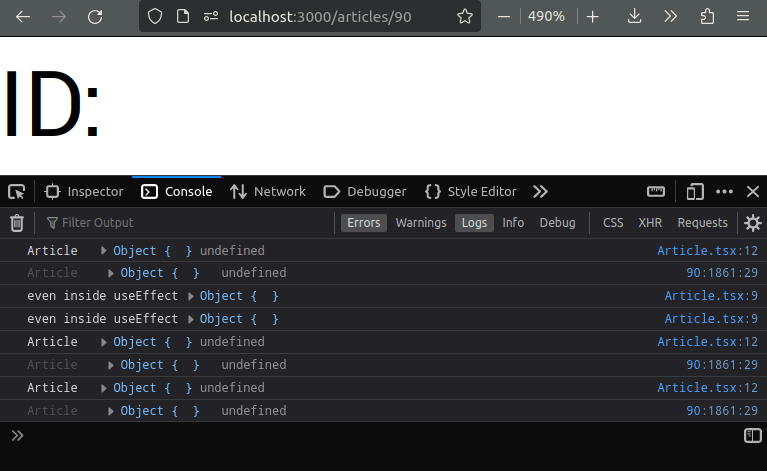Click the page info document icon
The height and width of the screenshot is (471, 767).
coord(183,17)
